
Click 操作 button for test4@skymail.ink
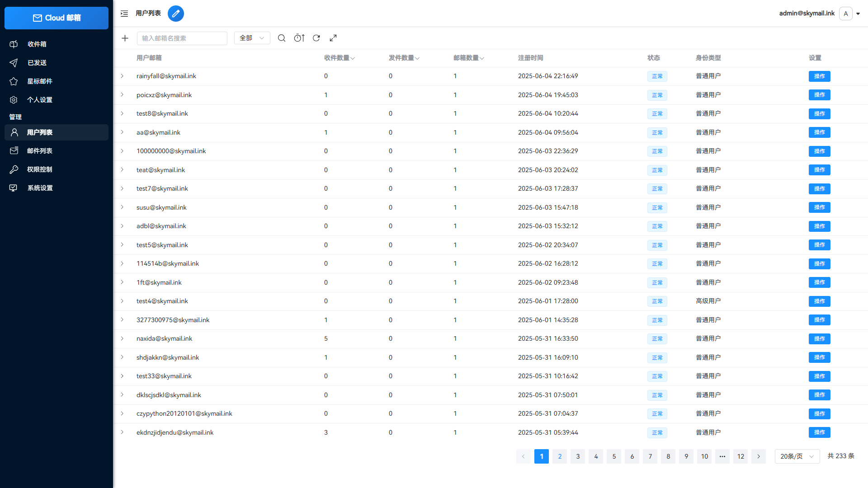819,301
